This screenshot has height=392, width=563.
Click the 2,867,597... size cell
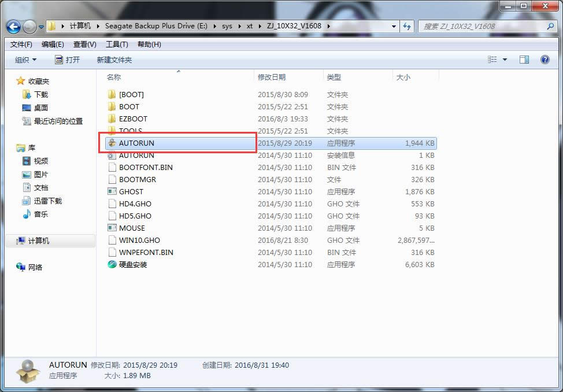416,241
